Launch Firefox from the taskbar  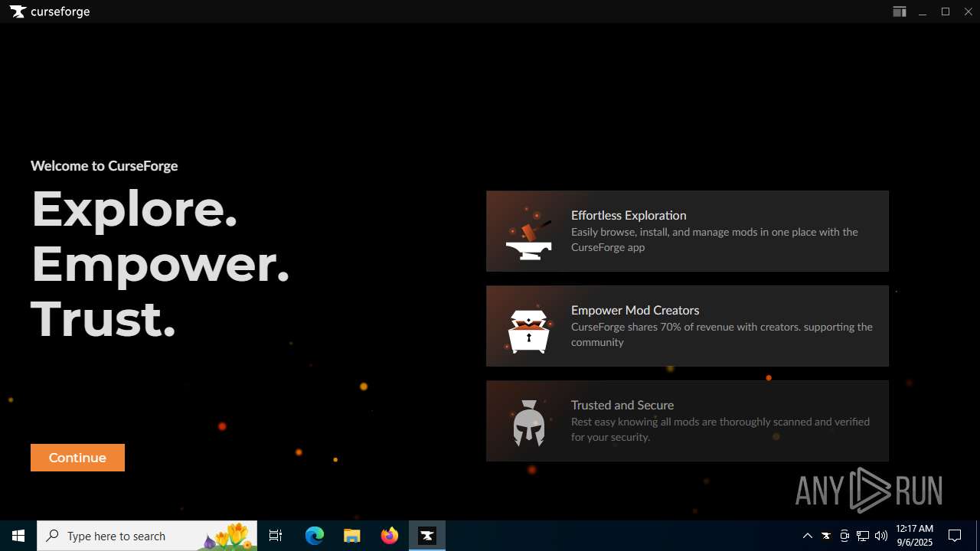(x=390, y=536)
